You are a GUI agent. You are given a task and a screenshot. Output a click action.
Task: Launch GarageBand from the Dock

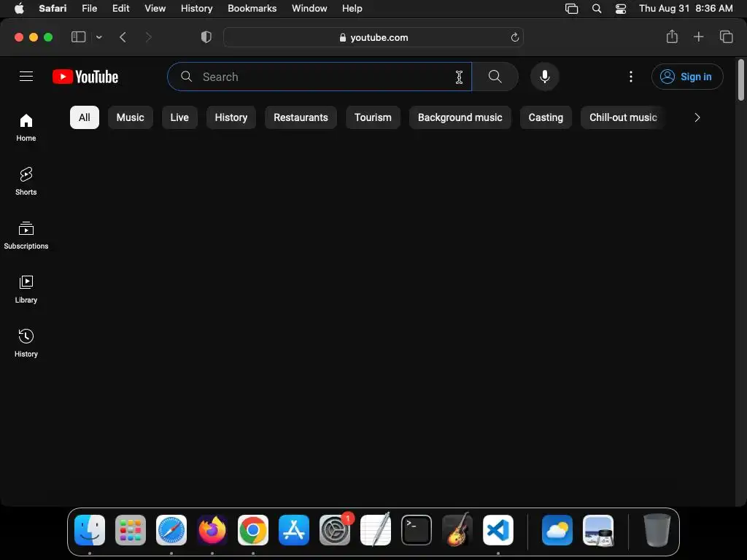point(457,529)
